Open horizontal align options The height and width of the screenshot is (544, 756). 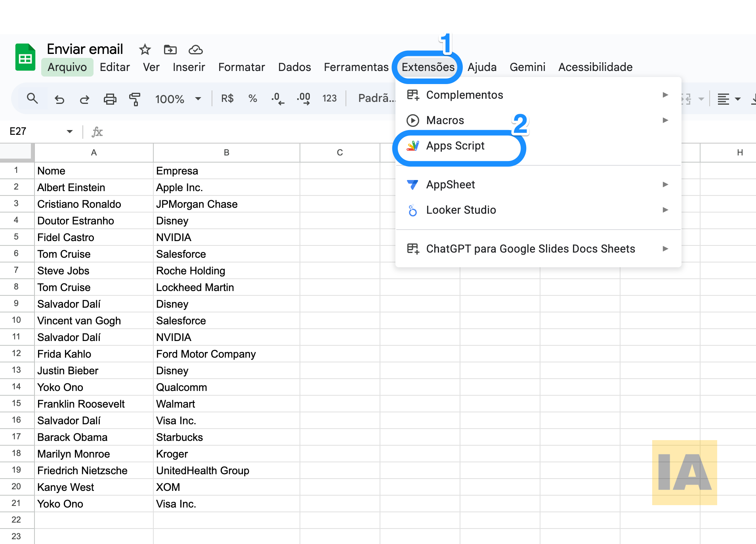(729, 99)
